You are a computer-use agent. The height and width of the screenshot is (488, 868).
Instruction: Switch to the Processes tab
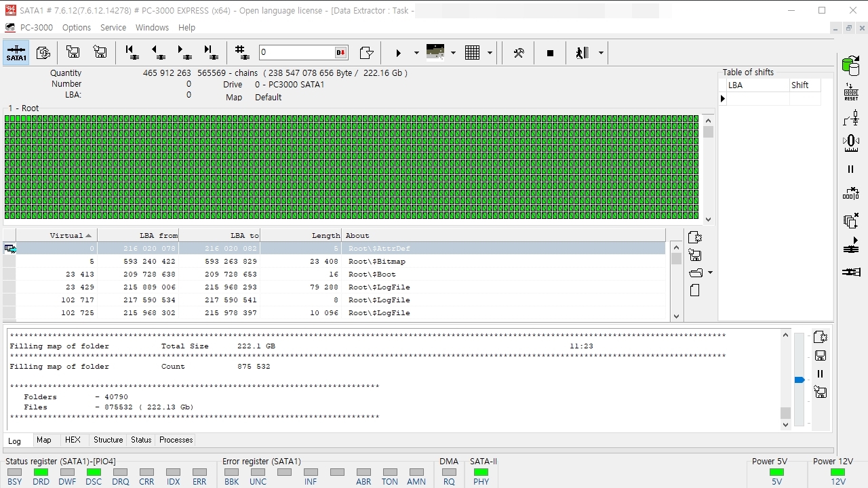click(x=176, y=440)
